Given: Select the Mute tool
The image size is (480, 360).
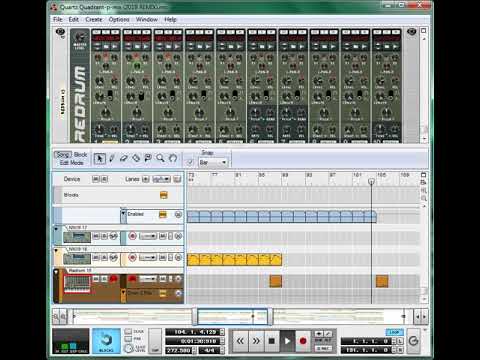Looking at the screenshot, I should coord(148,158).
